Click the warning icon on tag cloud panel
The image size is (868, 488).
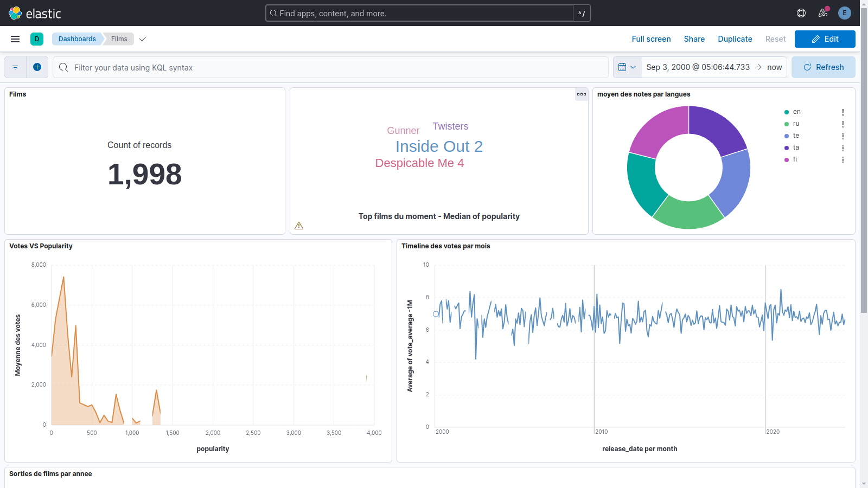(x=299, y=226)
